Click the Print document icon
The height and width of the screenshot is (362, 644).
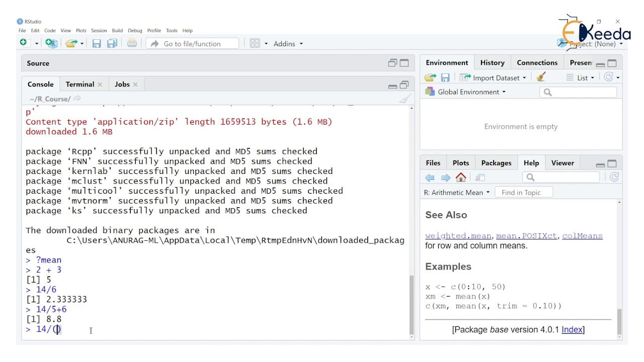[x=132, y=43]
